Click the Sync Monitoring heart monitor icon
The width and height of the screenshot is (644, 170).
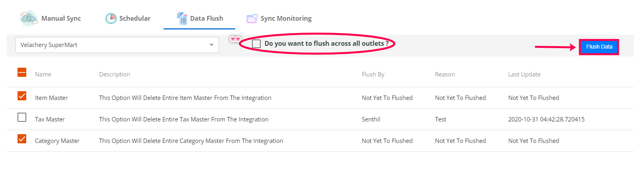click(x=252, y=18)
